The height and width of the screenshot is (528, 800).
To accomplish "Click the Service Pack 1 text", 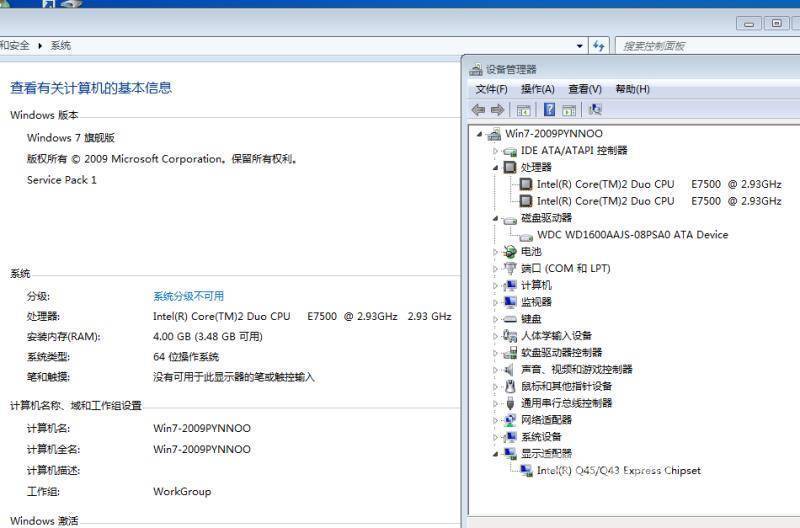I will (x=62, y=180).
